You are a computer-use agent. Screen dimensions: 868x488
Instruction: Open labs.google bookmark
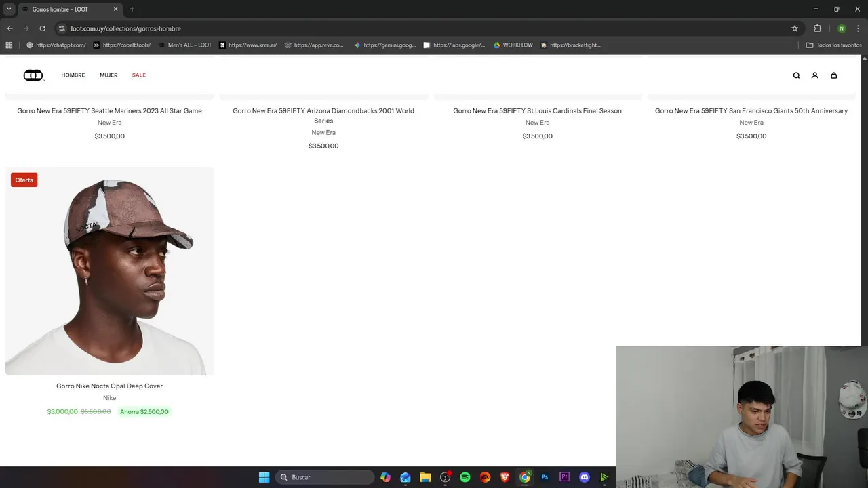click(454, 45)
